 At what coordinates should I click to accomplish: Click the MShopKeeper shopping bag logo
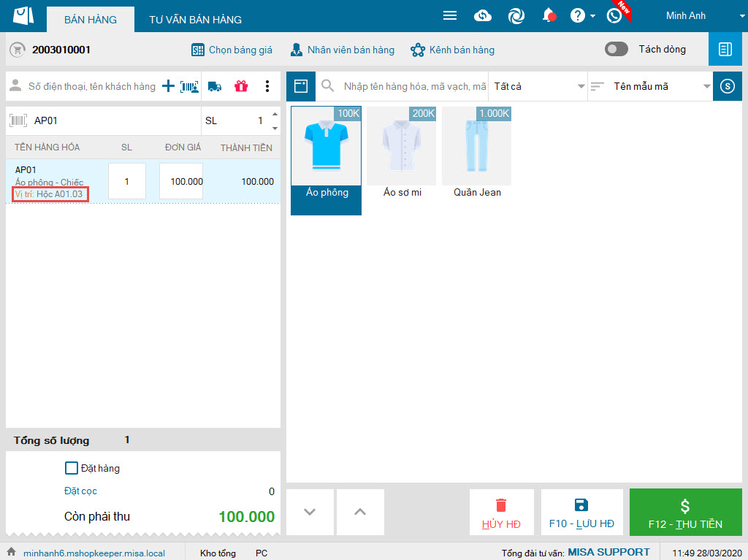tap(23, 16)
